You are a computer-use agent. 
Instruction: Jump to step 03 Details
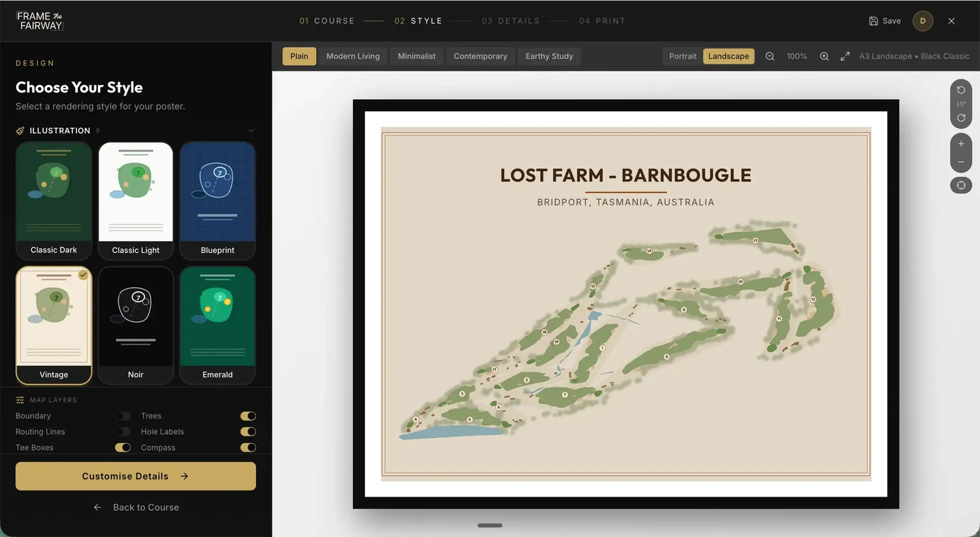[x=511, y=21]
